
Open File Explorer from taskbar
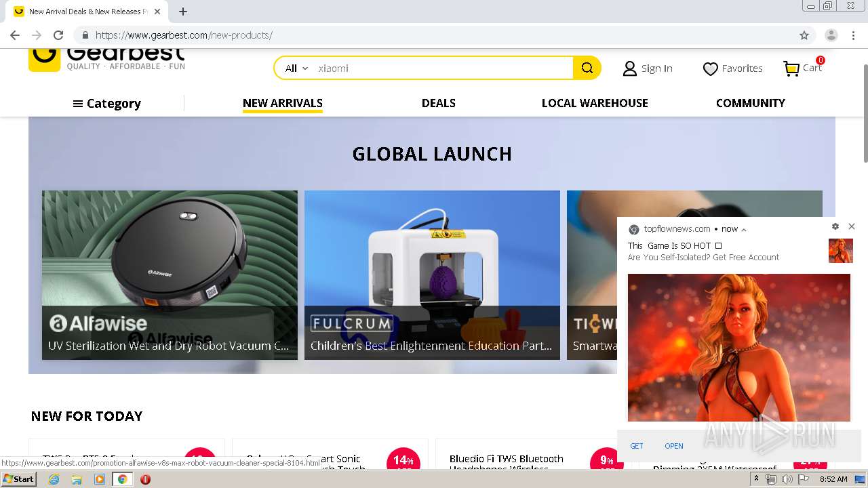pos(77,479)
